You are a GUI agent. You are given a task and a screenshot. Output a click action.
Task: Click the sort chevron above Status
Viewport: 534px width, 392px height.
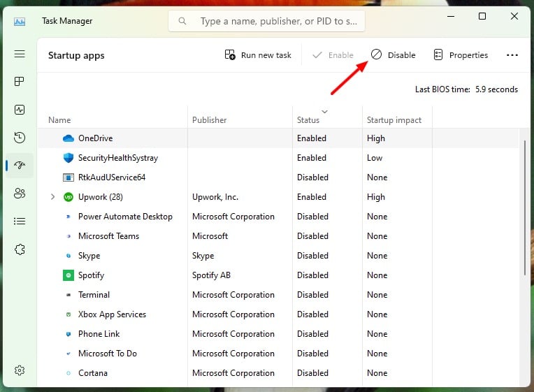coord(324,112)
